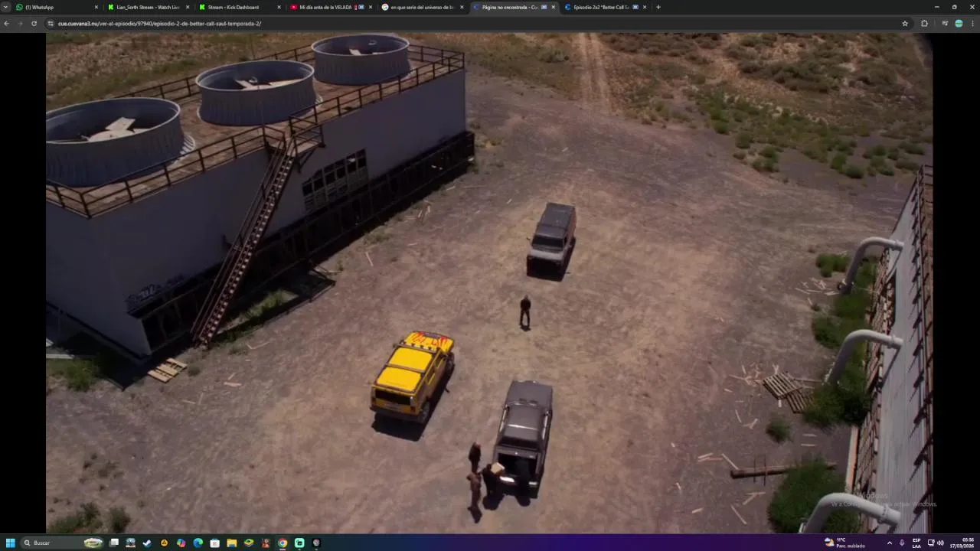
Task: Open the Windows Start menu
Action: pos(11,543)
